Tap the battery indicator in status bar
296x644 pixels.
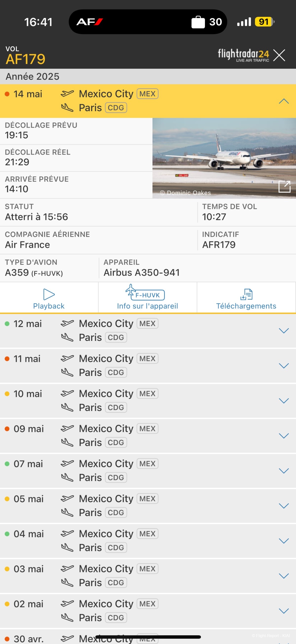coord(265,22)
